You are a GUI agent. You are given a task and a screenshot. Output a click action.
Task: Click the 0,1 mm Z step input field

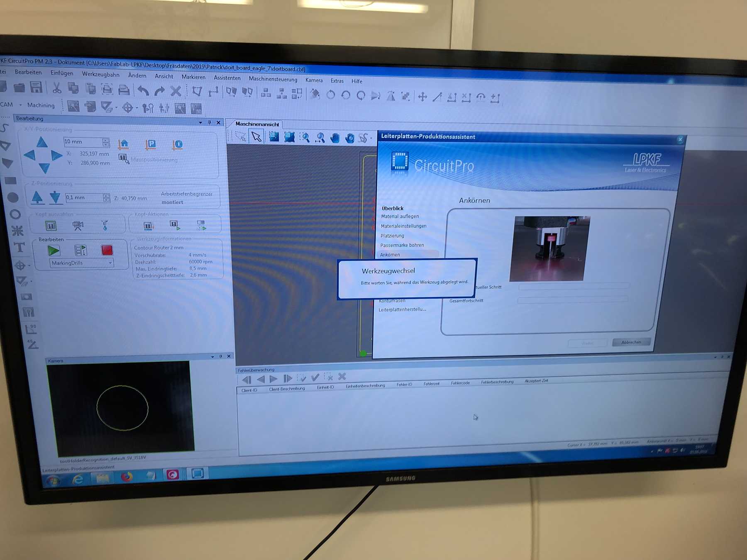pos(84,198)
